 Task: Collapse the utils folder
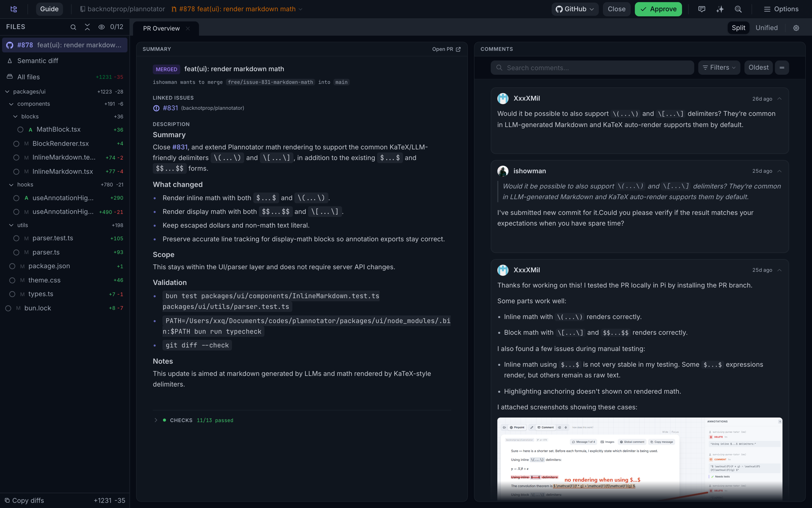[x=11, y=225]
